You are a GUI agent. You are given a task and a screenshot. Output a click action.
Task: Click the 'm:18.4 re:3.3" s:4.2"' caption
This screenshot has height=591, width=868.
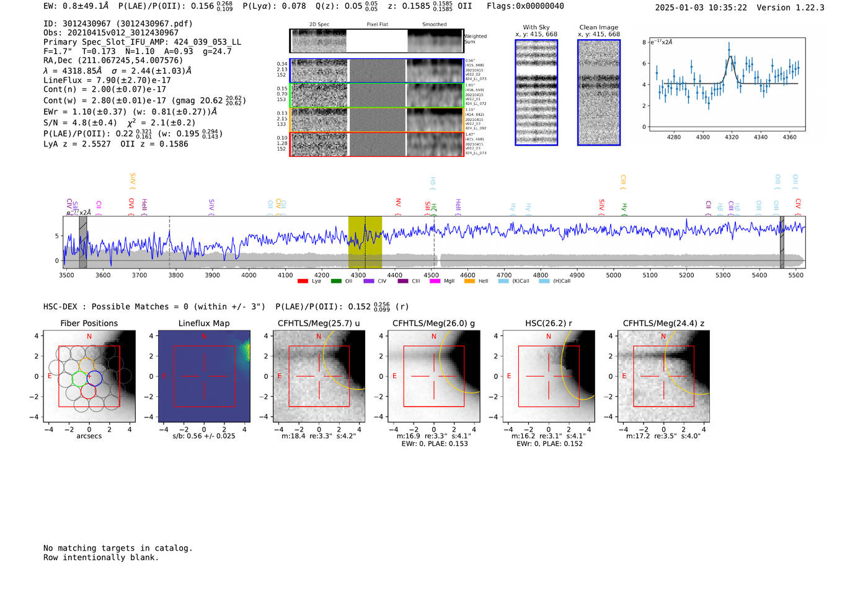[319, 436]
